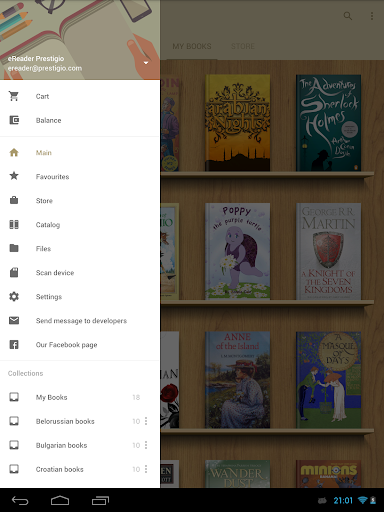Open the Arabian Nights book cover

[x=237, y=123]
